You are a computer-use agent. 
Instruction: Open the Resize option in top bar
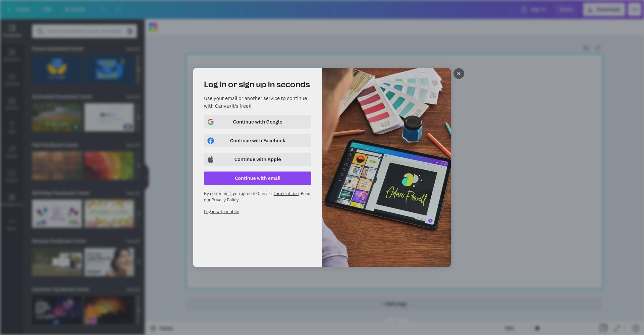click(75, 9)
